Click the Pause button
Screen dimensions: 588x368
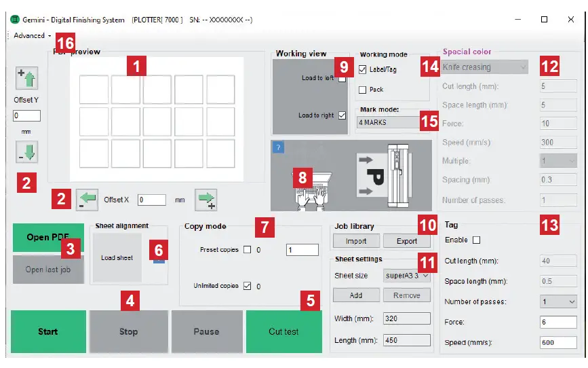click(x=207, y=331)
